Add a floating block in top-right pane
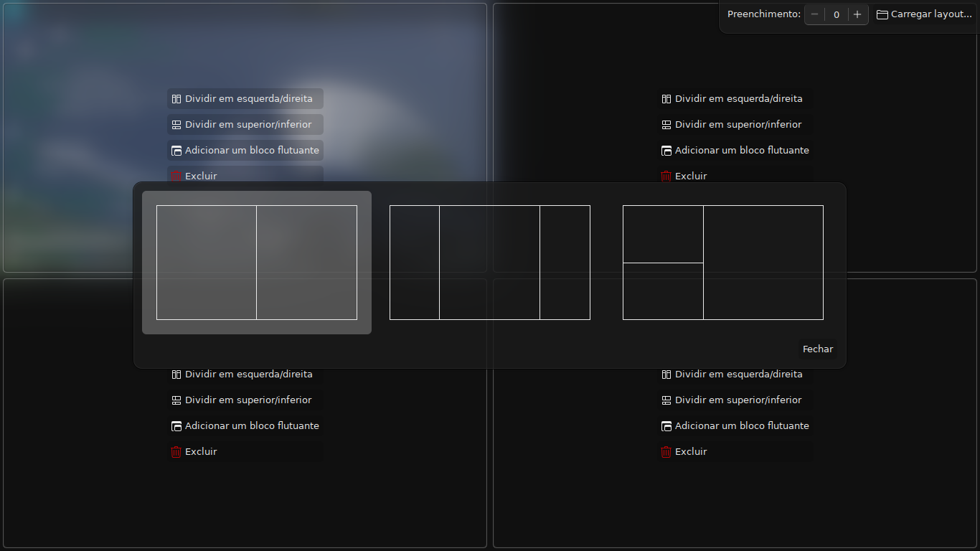 tap(735, 151)
